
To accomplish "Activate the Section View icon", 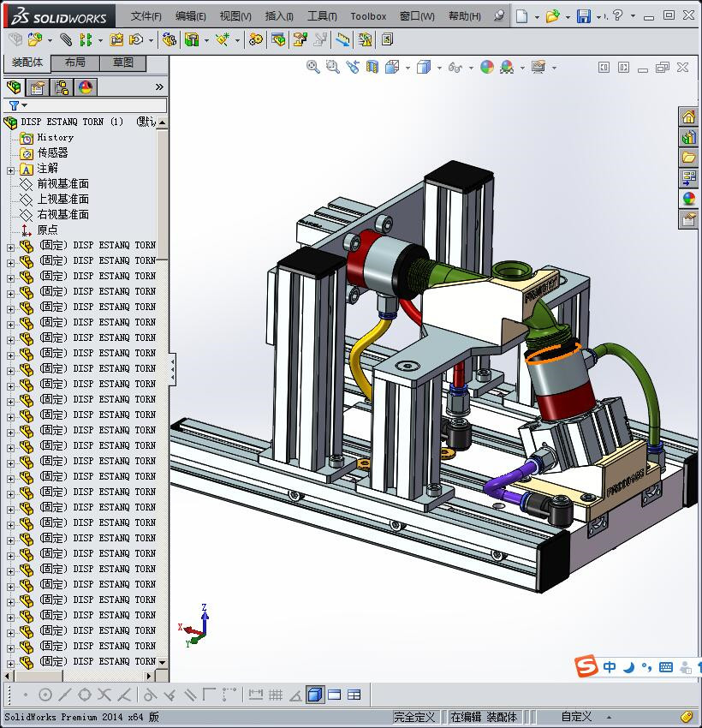I will coord(372,68).
